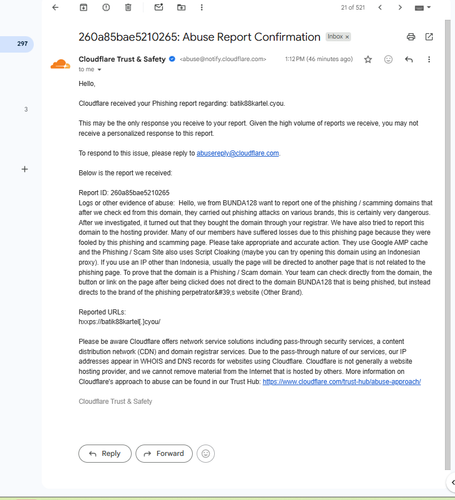The width and height of the screenshot is (455, 500).
Task: Show the side panel with the arrow tab
Action: pyautogui.click(x=452, y=482)
